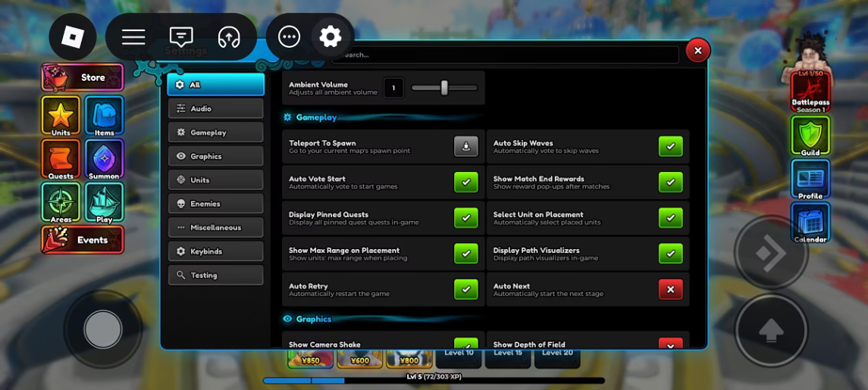Image resolution: width=868 pixels, height=390 pixels.
Task: Select the Keybinds settings category
Action: 216,251
